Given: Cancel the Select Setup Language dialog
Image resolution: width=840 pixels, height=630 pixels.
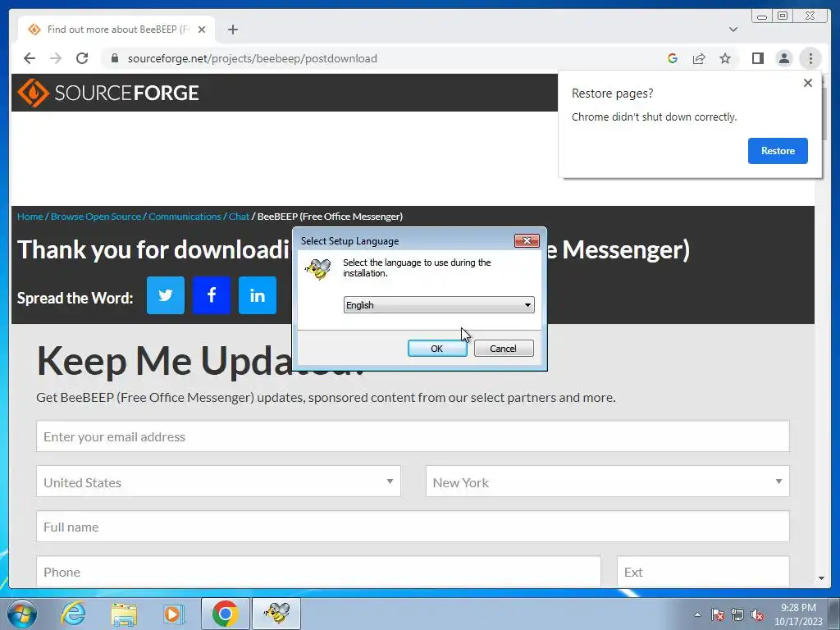Looking at the screenshot, I should [x=503, y=348].
